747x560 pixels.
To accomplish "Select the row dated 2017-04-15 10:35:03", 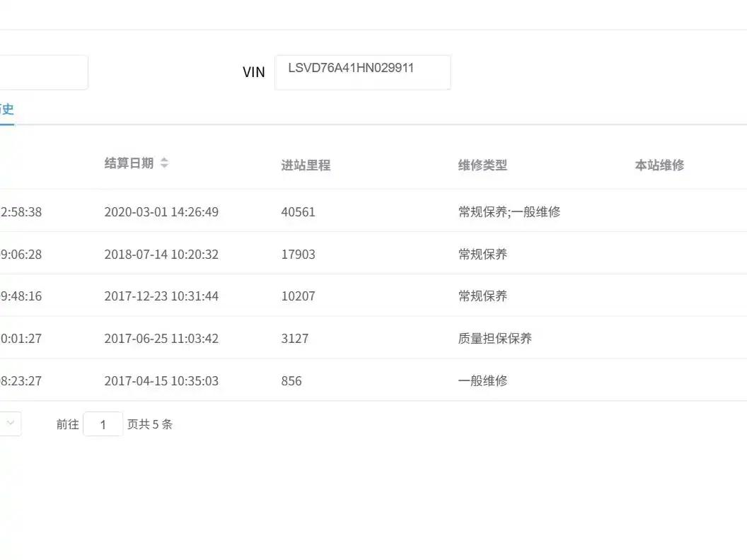I will 373,380.
